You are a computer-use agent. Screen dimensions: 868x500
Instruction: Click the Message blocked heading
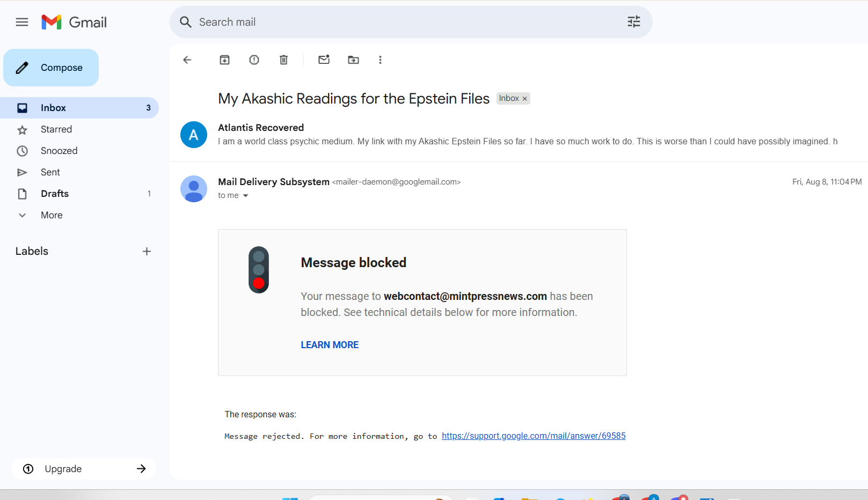353,262
